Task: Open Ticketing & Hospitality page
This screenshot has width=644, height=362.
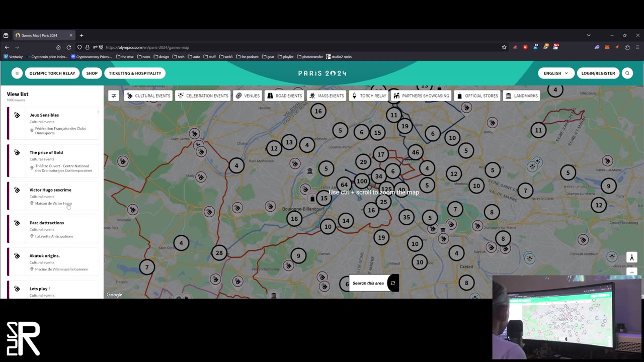Action: coord(135,73)
